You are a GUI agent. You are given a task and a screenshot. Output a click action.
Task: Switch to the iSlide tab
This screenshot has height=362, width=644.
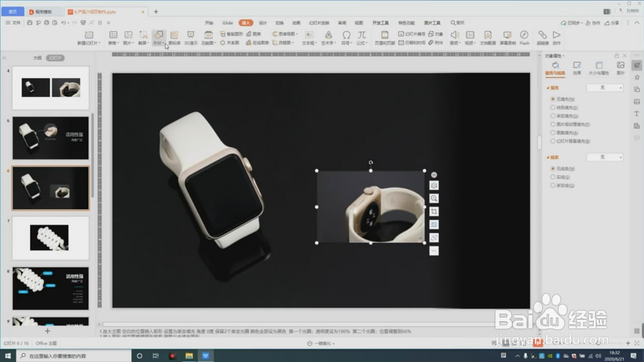click(227, 23)
